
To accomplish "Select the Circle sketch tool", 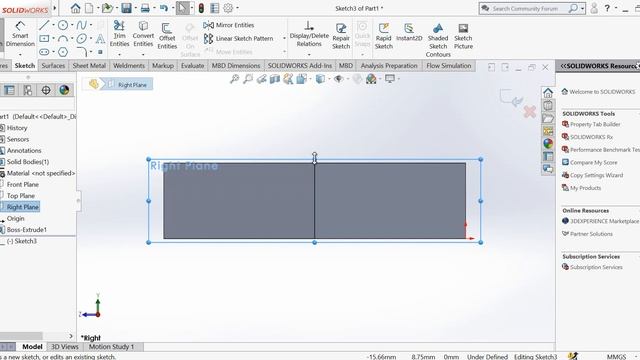I will [x=62, y=25].
